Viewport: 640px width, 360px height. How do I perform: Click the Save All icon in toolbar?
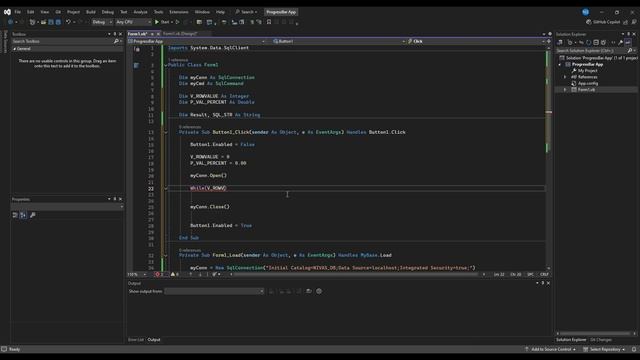[58, 22]
